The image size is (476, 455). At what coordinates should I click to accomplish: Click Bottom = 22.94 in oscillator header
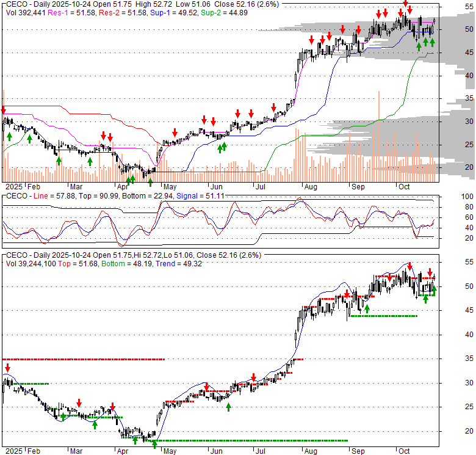147,196
